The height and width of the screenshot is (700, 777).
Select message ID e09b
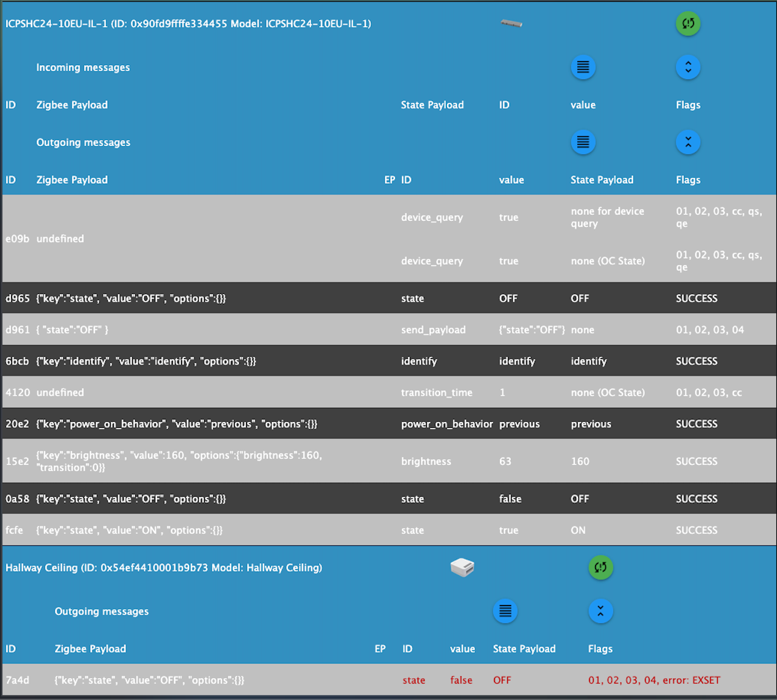17,239
